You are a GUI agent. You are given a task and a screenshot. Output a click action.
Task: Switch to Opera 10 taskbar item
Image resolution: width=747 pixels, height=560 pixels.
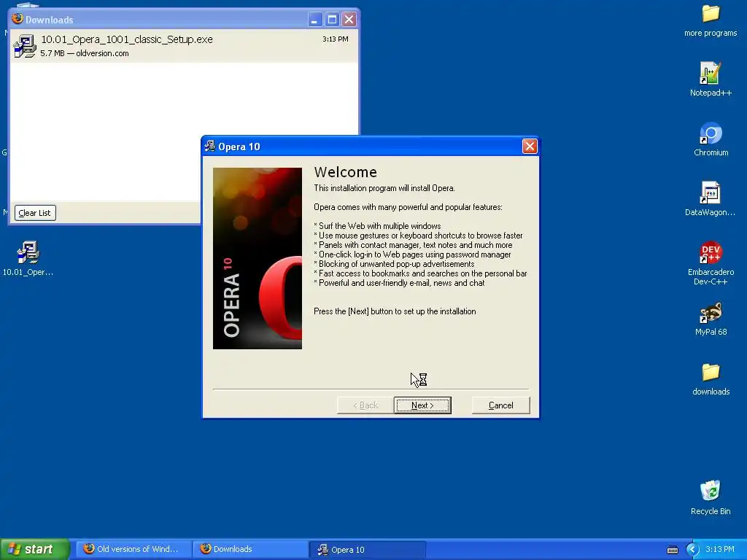pos(368,550)
